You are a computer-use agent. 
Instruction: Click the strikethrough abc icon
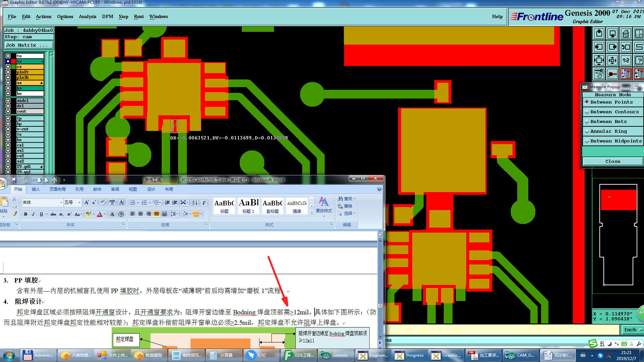tap(53, 214)
